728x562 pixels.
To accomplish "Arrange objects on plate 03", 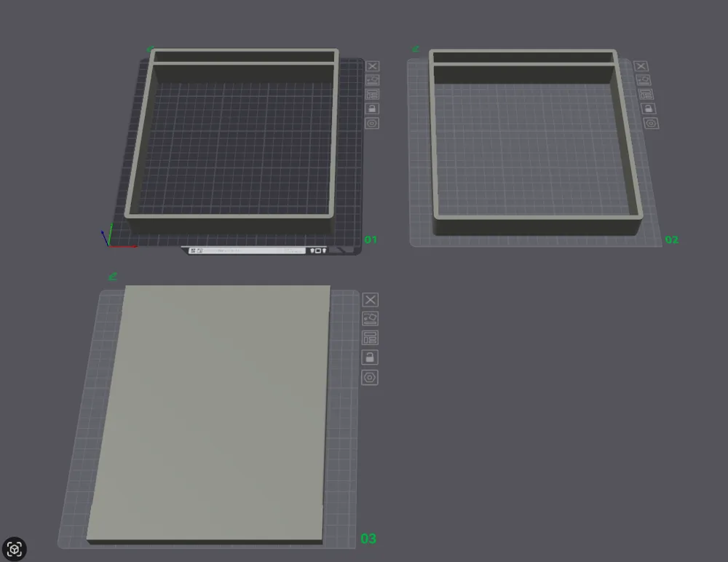I will click(370, 338).
